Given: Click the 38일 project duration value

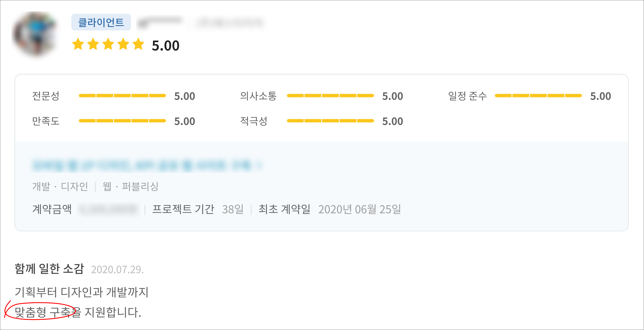Looking at the screenshot, I should [233, 209].
